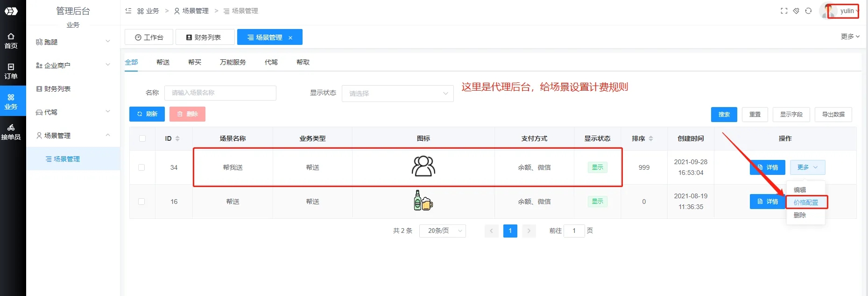
Task: Open the 20条/页 page size dropdown
Action: pyautogui.click(x=442, y=231)
